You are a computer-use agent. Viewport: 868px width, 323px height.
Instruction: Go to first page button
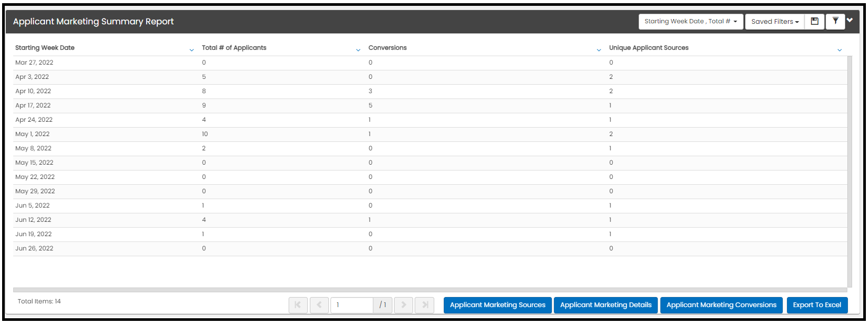point(298,305)
